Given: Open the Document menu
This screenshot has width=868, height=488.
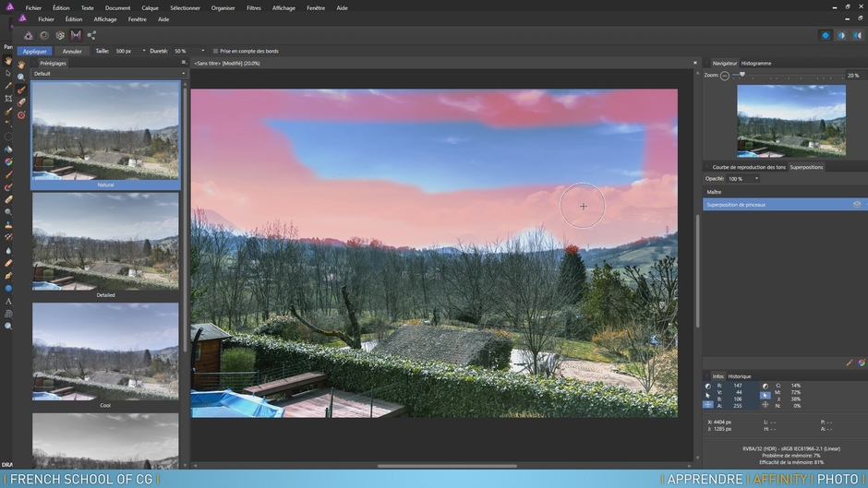Looking at the screenshot, I should pos(118,8).
